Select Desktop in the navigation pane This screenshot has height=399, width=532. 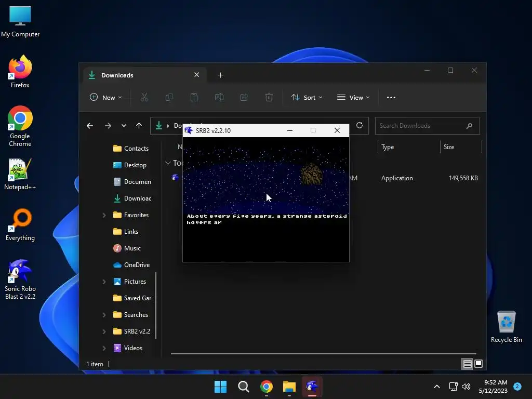tap(130, 165)
